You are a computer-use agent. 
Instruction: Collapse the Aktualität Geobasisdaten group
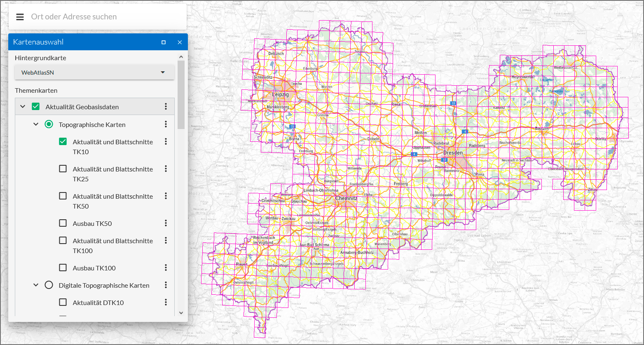tap(23, 107)
